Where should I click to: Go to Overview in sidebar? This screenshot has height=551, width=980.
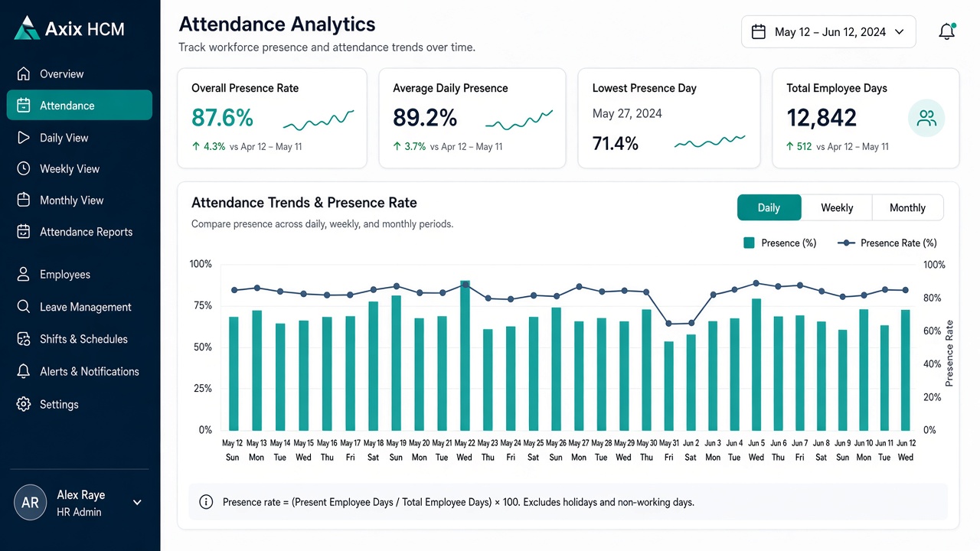[80, 74]
